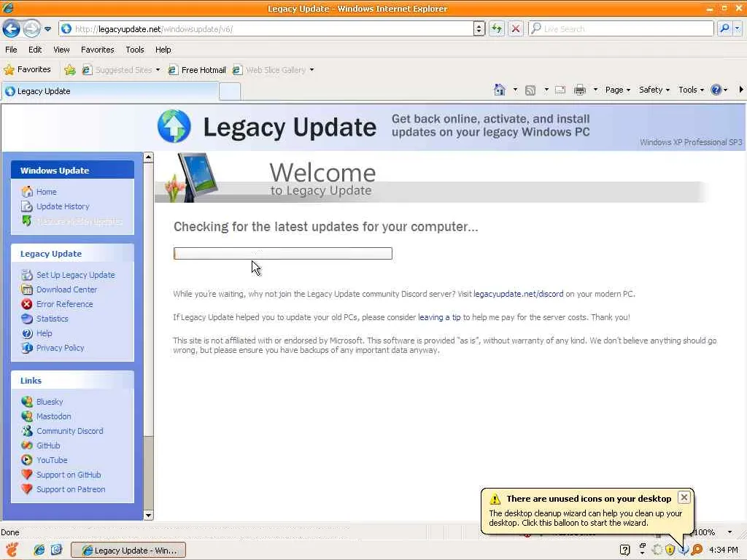Click the green Refresh page icon
The height and width of the screenshot is (560, 747).
[496, 29]
